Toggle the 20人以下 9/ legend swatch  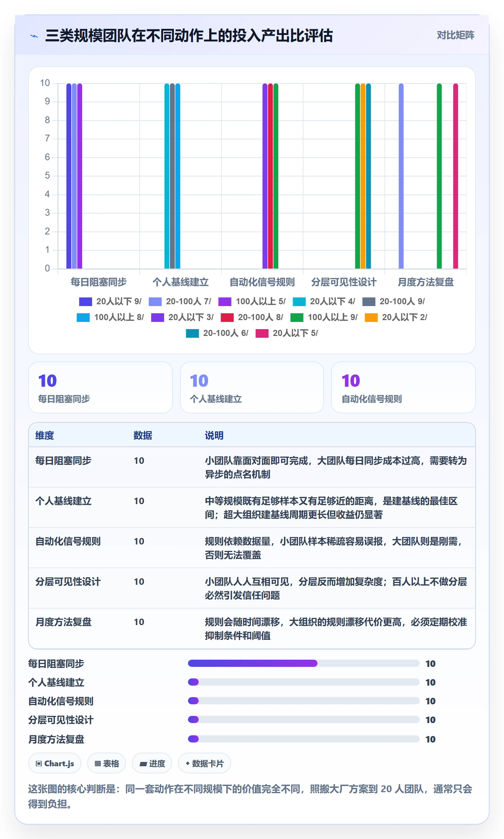pos(85,302)
